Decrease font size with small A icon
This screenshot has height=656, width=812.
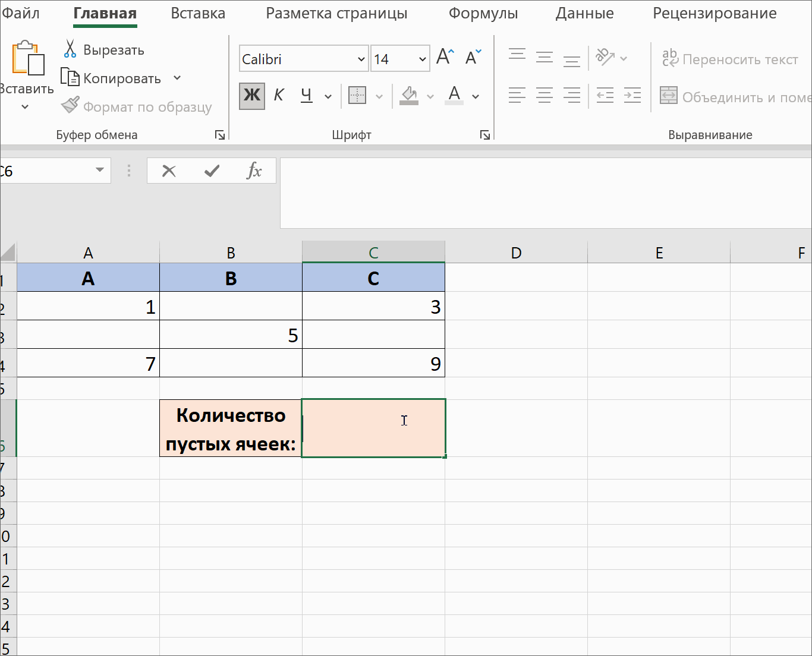click(x=473, y=58)
